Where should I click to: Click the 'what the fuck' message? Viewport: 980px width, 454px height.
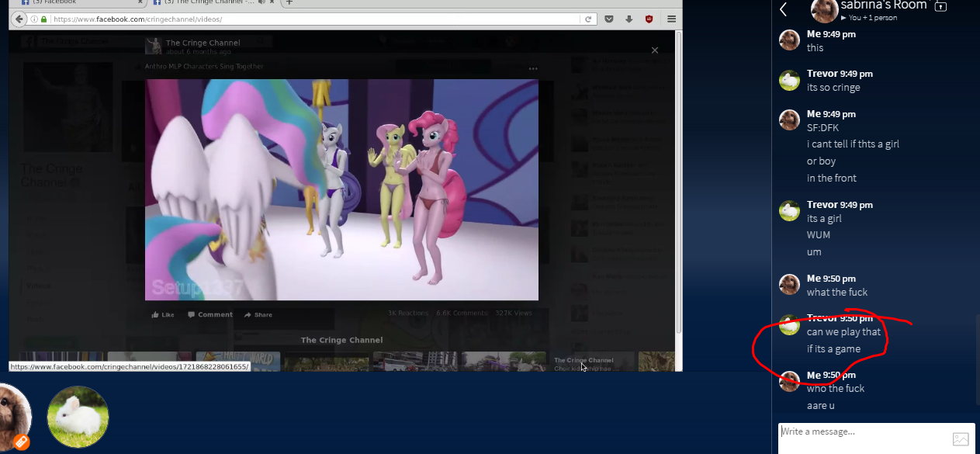tap(837, 293)
